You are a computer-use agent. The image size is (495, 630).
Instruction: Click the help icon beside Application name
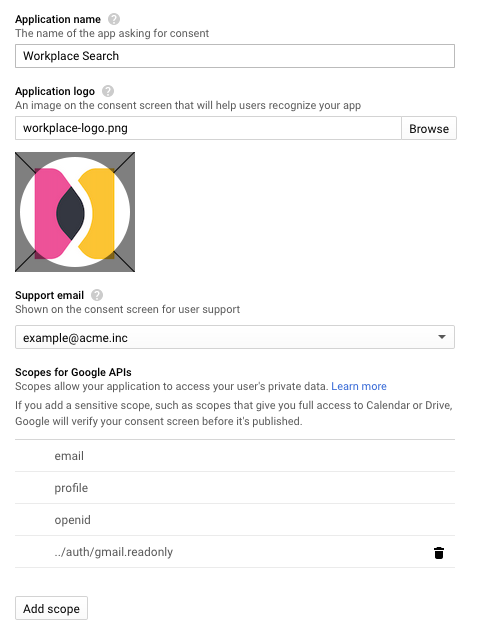(x=114, y=19)
